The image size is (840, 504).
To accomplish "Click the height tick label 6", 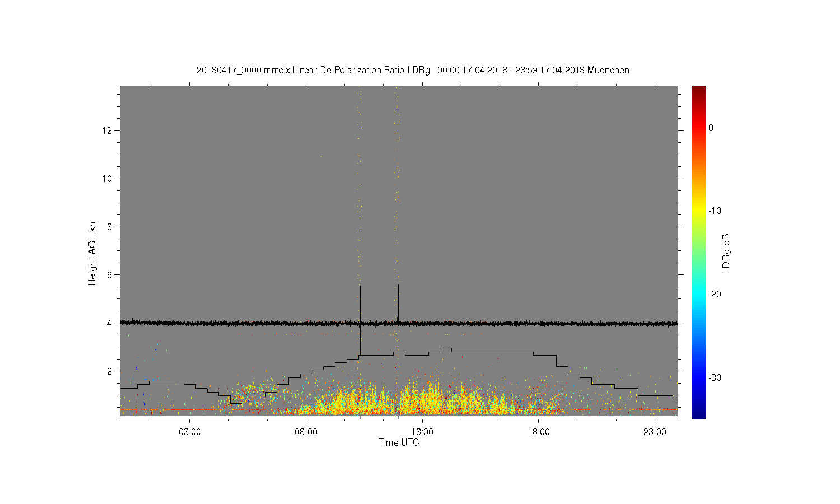I will [110, 275].
